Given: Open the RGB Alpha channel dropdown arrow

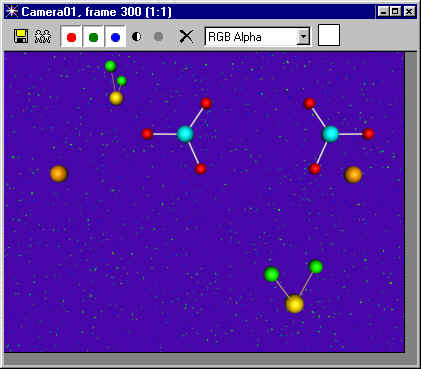Looking at the screenshot, I should [304, 36].
